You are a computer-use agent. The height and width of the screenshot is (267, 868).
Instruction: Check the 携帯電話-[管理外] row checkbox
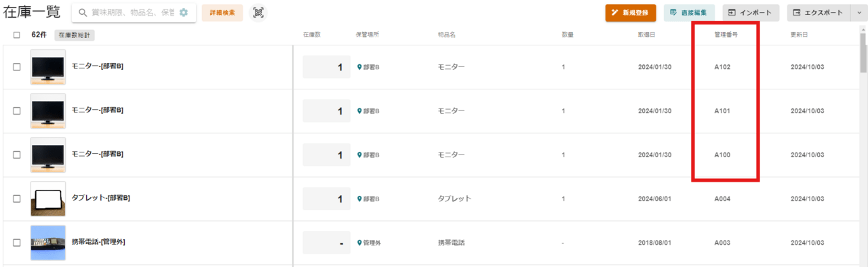pyautogui.click(x=17, y=243)
